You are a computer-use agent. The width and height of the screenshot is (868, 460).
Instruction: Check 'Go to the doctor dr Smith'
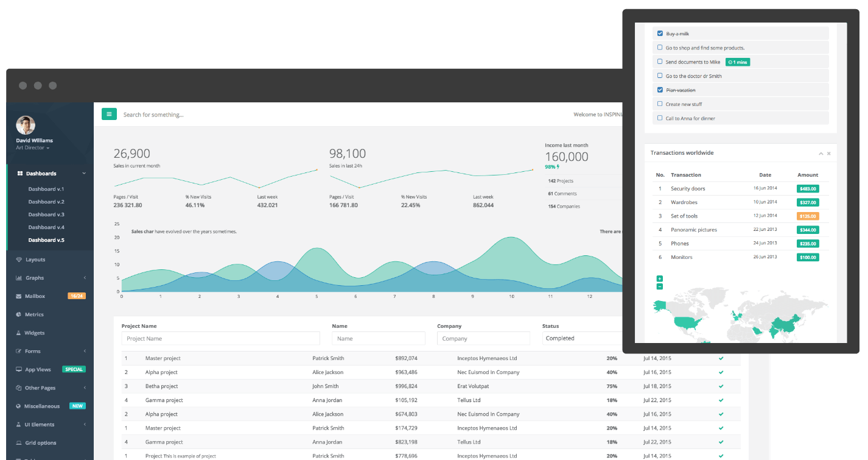click(660, 76)
